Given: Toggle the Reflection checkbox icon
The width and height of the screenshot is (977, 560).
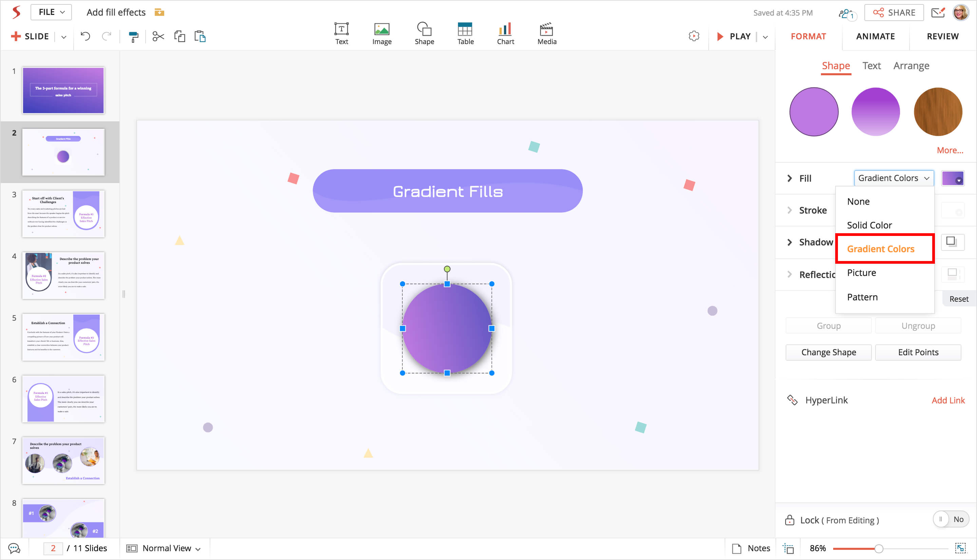Looking at the screenshot, I should click(x=952, y=274).
